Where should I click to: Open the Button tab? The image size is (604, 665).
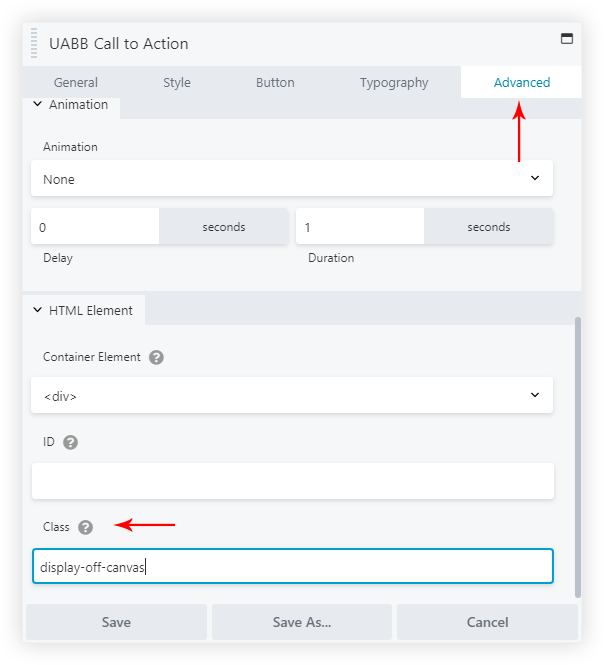pos(275,83)
